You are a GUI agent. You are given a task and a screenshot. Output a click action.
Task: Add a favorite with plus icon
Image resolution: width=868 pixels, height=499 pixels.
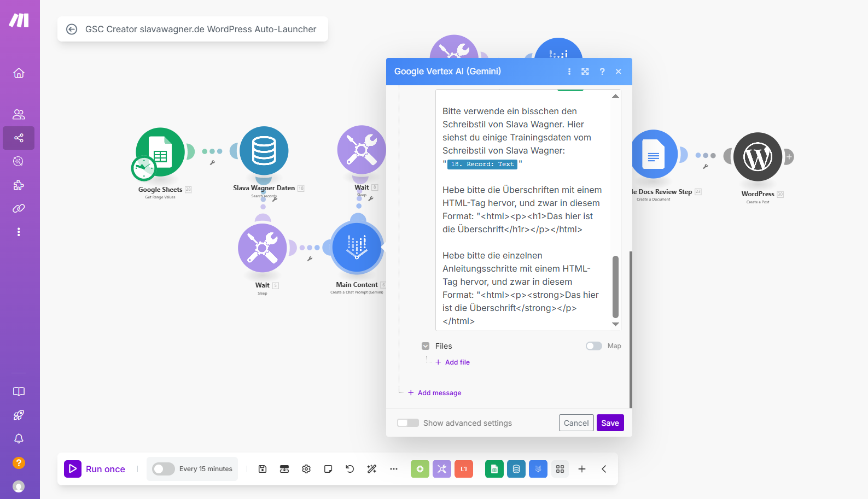click(x=582, y=469)
